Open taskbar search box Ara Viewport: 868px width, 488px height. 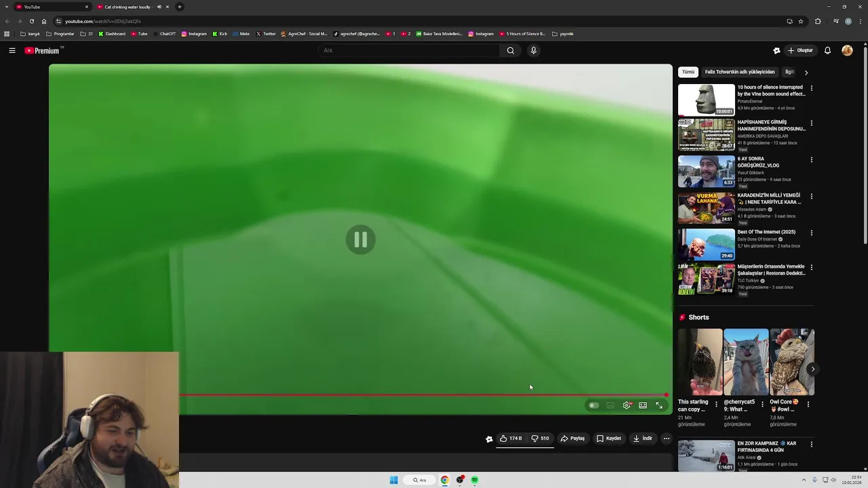pos(420,480)
